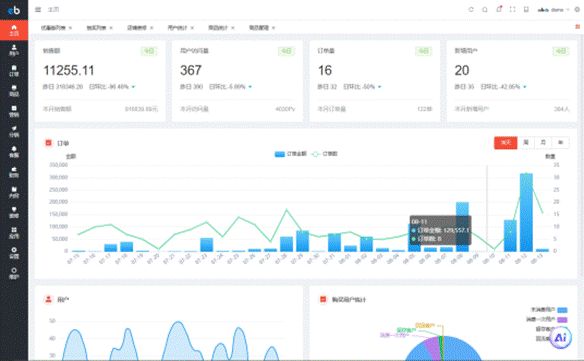
Task: Open the paper-plane distribution item in sidebar
Action: click(14, 131)
